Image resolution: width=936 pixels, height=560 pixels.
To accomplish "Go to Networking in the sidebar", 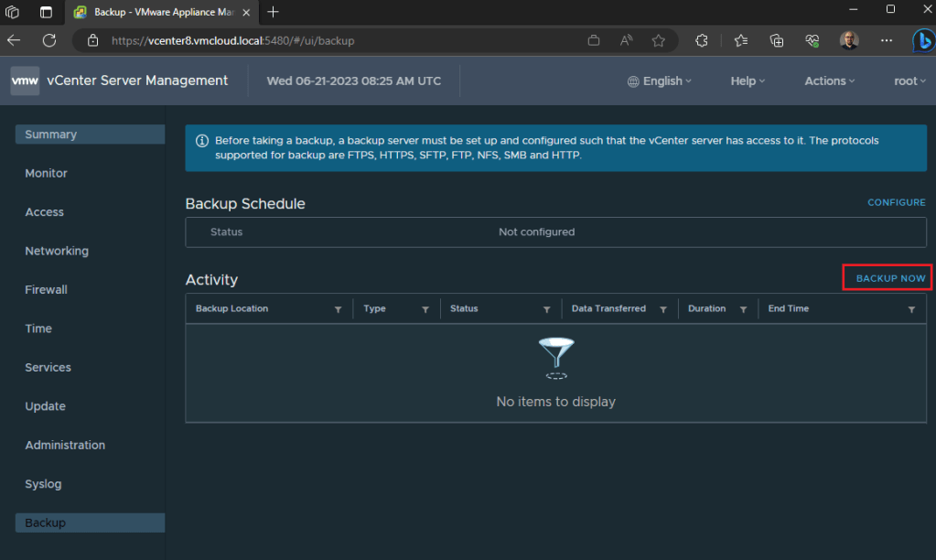I will (57, 251).
